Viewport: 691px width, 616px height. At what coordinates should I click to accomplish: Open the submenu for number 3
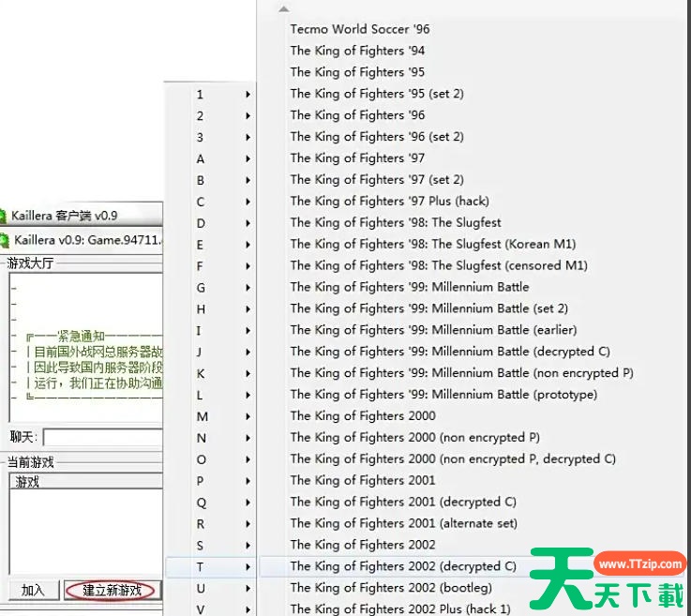coord(211,138)
